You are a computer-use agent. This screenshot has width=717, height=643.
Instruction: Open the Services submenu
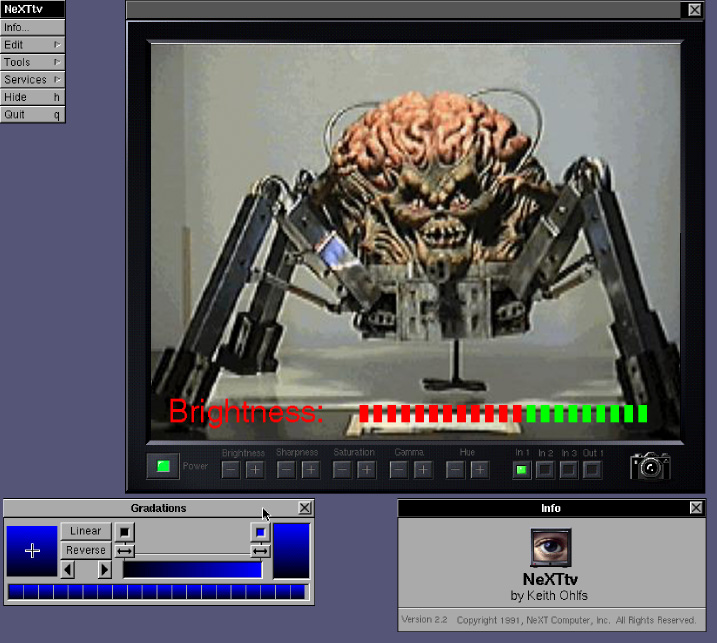pyautogui.click(x=32, y=80)
